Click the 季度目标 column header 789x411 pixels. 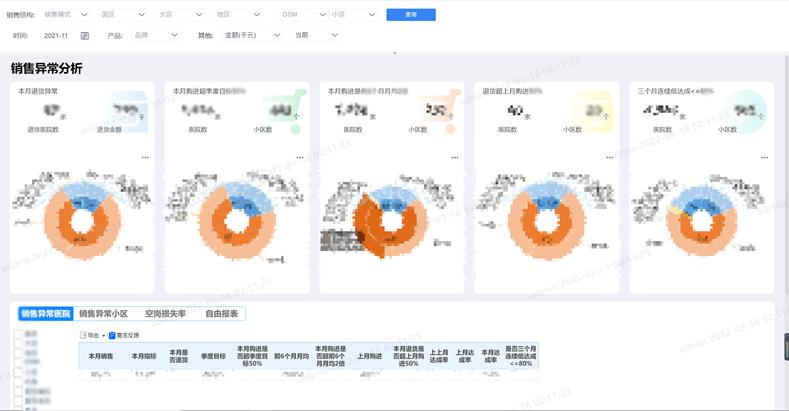coord(213,356)
